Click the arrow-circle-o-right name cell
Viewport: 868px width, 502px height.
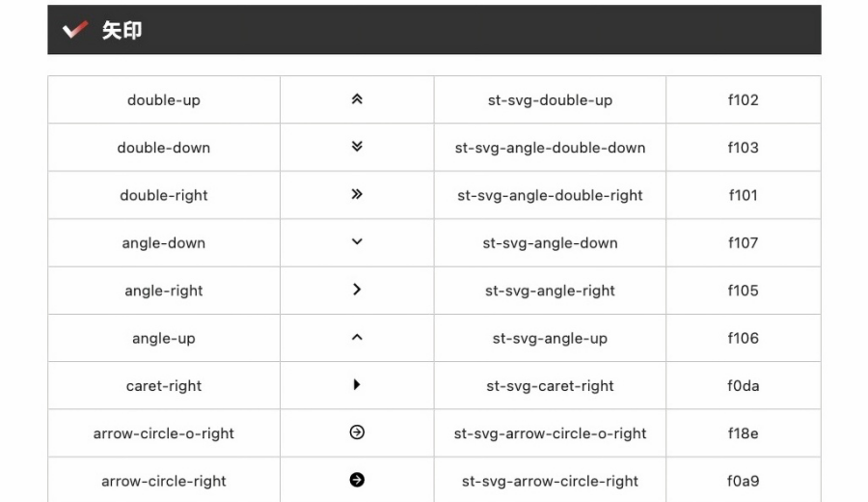(x=164, y=433)
